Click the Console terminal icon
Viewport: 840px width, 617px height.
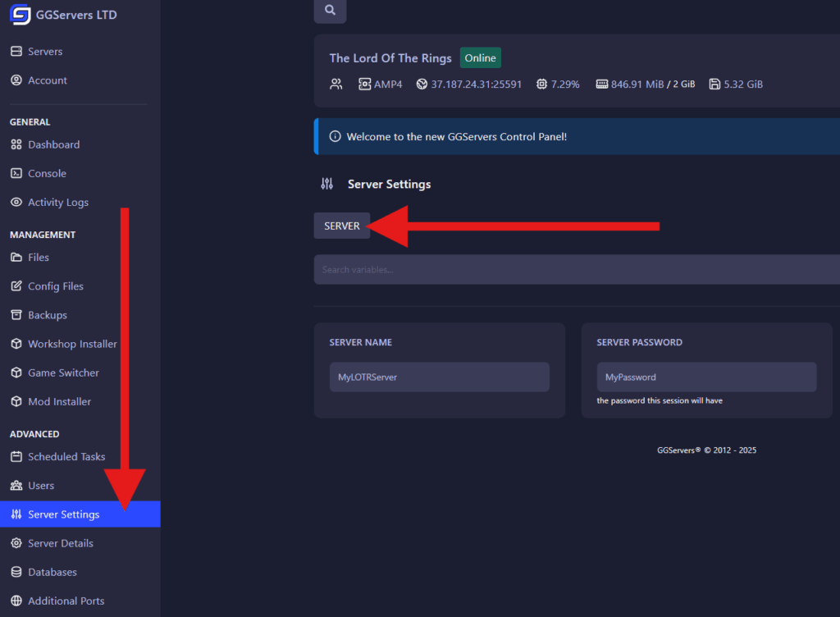pos(16,173)
